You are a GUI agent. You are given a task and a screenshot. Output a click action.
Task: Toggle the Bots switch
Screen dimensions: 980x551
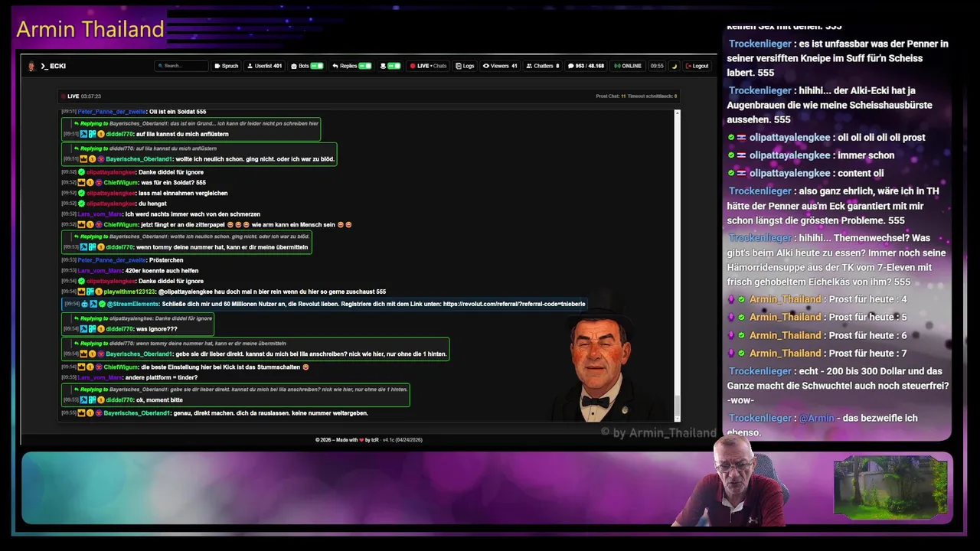317,66
